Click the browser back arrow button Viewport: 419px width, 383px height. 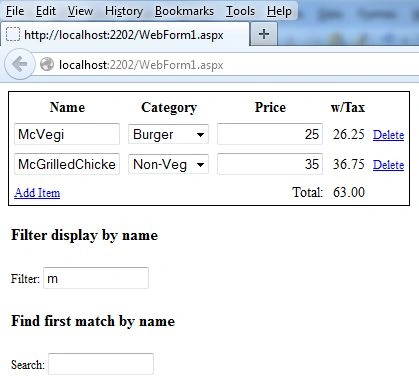point(20,64)
